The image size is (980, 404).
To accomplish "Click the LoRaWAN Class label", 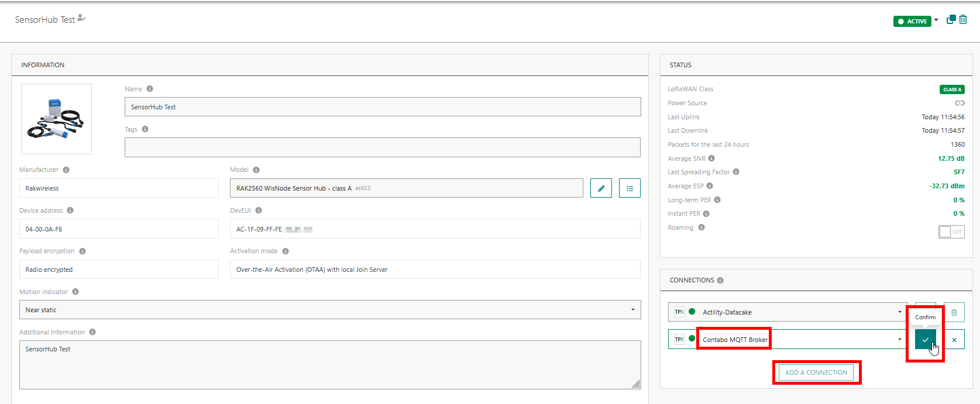I will [690, 89].
